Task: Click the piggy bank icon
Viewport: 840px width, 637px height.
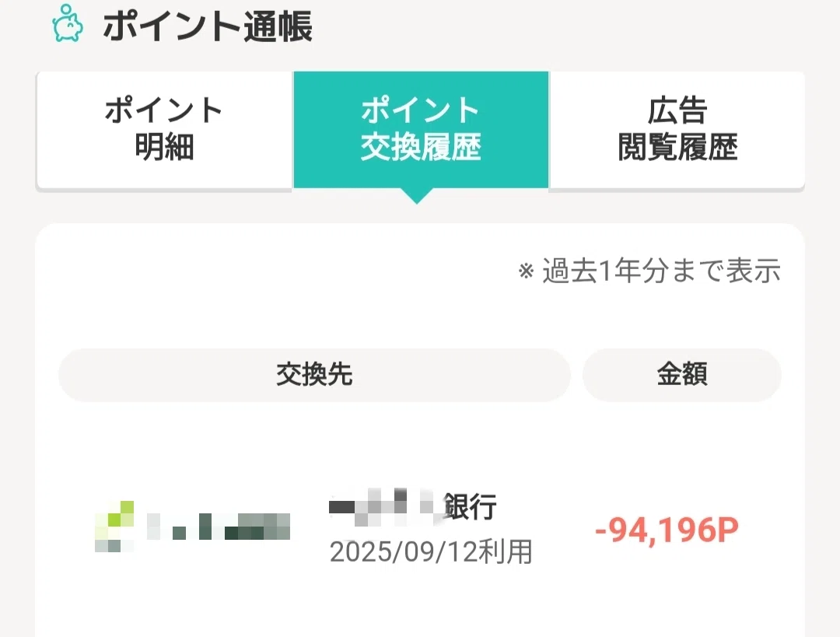Action: pyautogui.click(x=68, y=24)
